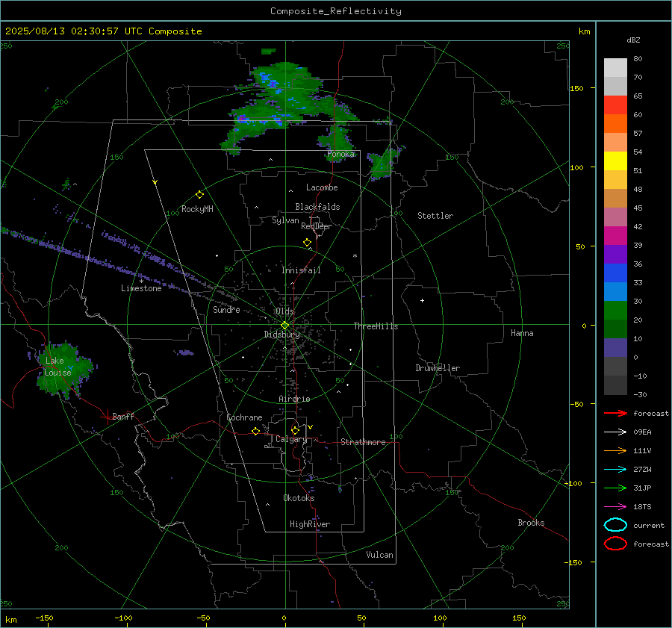Click the RockyMH label

coord(197,209)
